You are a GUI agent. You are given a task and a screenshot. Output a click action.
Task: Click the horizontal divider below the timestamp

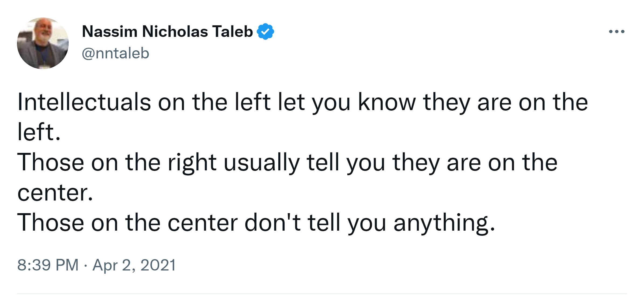322,293
